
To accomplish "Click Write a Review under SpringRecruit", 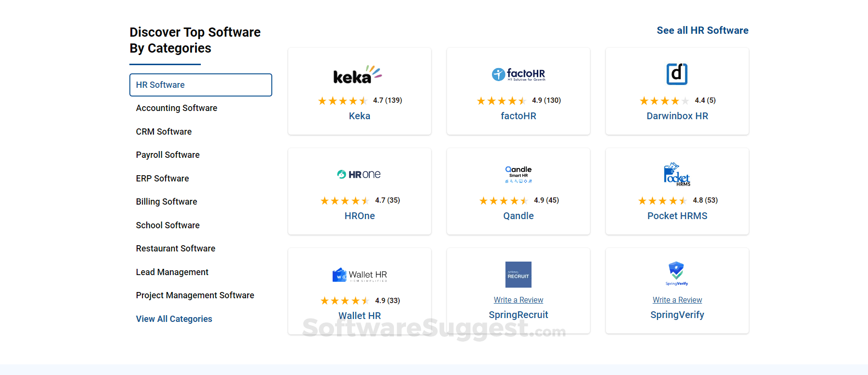I will tap(518, 300).
